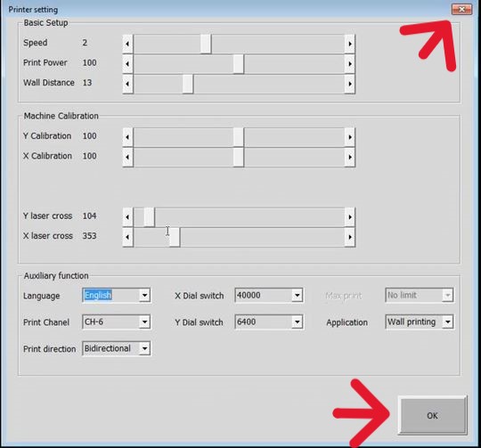Click the Wall Distance slider thumb
This screenshot has width=481, height=448.
coord(188,84)
